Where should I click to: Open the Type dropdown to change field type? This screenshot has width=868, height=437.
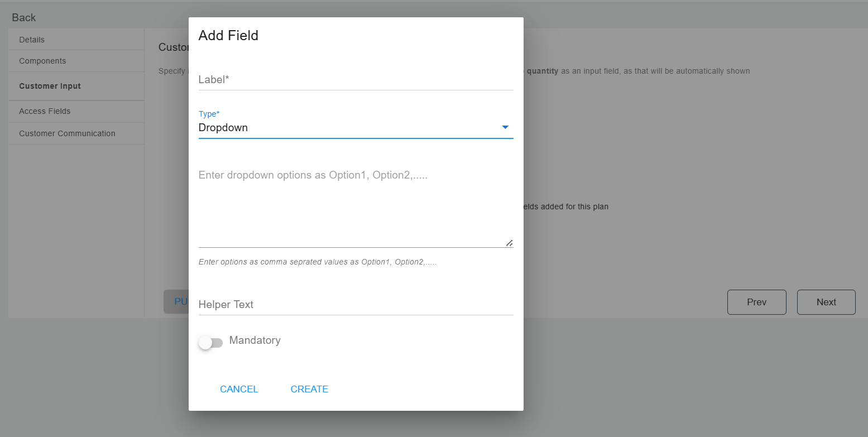(356, 127)
